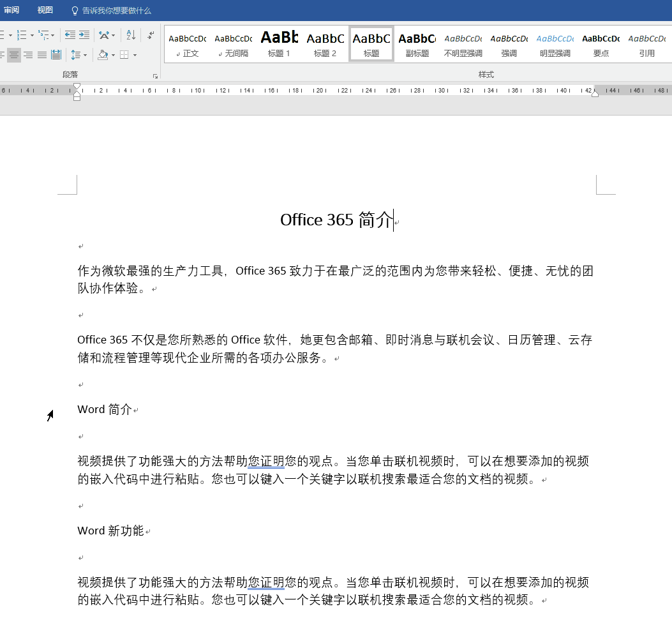672x618 pixels.
Task: Open the 视图 (View) ribbon tab
Action: (45, 10)
